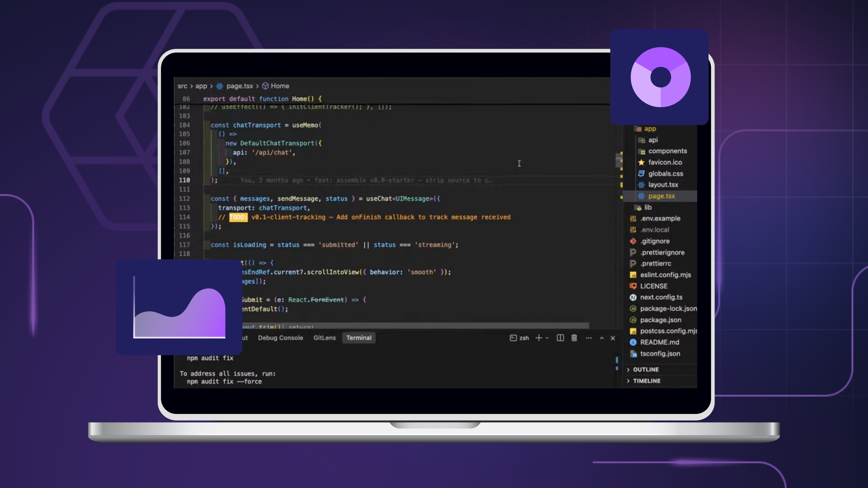Viewport: 868px width, 488px height.
Task: Click the React icon beside layout.tsx in explorer
Action: point(641,185)
